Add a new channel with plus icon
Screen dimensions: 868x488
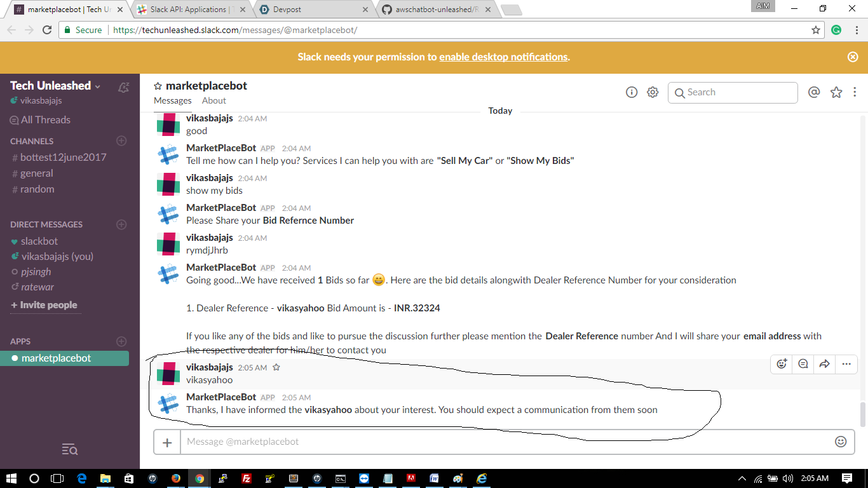click(121, 140)
